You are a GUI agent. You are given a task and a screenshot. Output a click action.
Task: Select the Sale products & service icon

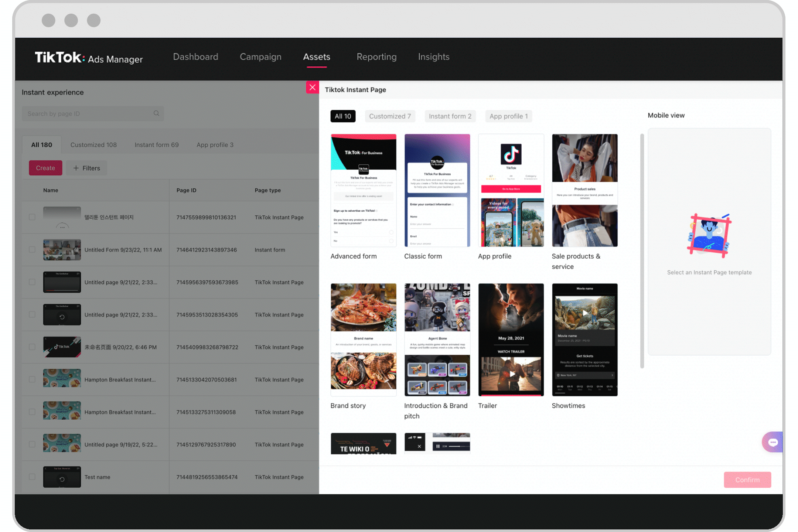pos(584,191)
